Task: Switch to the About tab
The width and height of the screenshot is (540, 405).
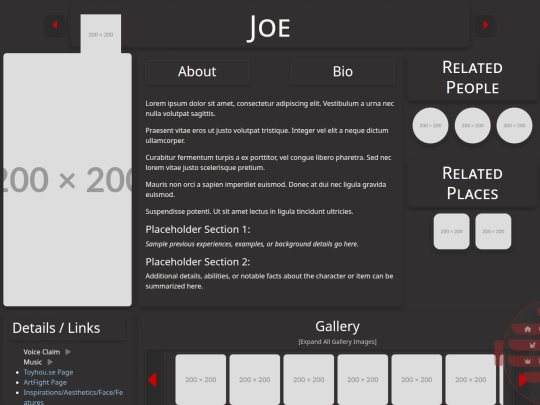Action: [x=197, y=72]
